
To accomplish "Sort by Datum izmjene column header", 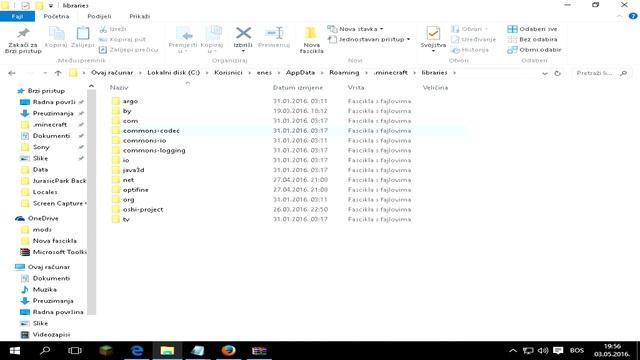I will (298, 87).
